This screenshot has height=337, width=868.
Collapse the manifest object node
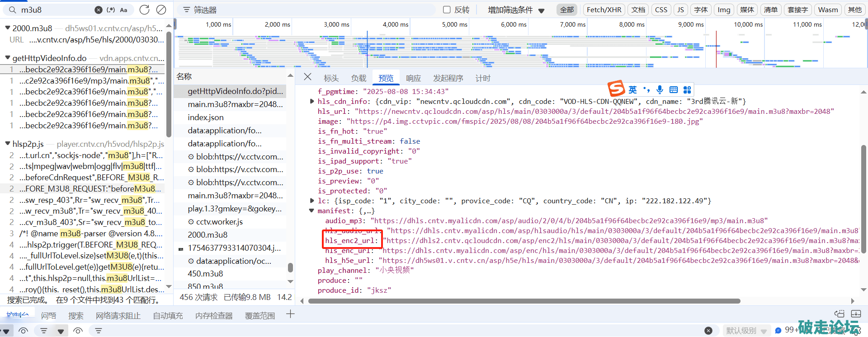[311, 211]
